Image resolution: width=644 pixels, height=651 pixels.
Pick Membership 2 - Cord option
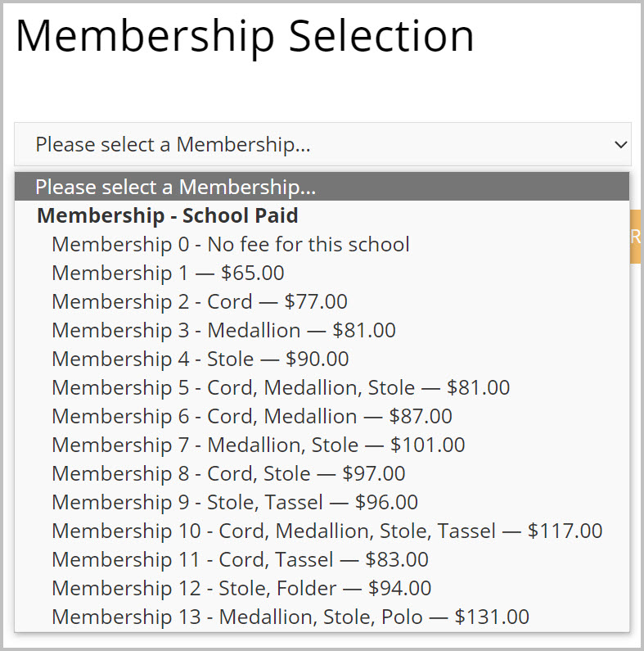[199, 301]
